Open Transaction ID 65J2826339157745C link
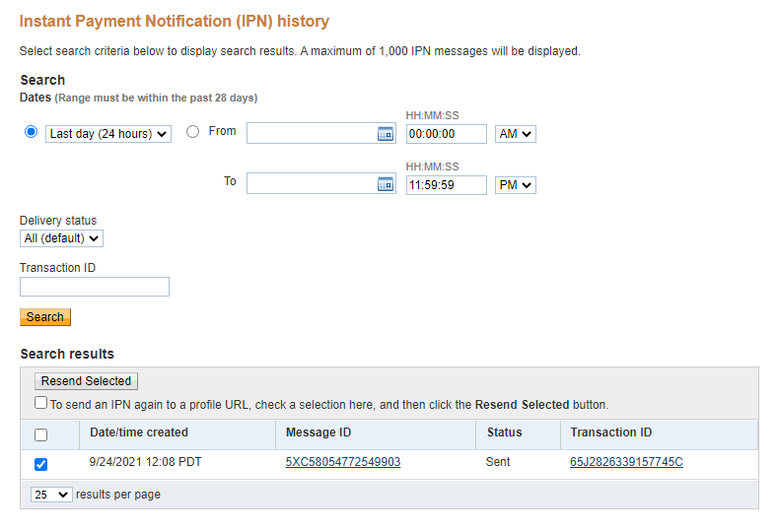The width and height of the screenshot is (779, 532). coord(626,462)
